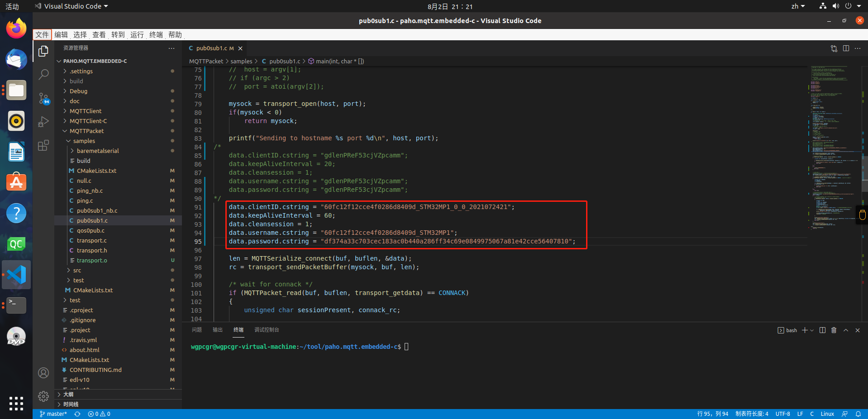Screen dimensions: 868x419
Task: Add a new terminal with plus icon
Action: (805, 330)
